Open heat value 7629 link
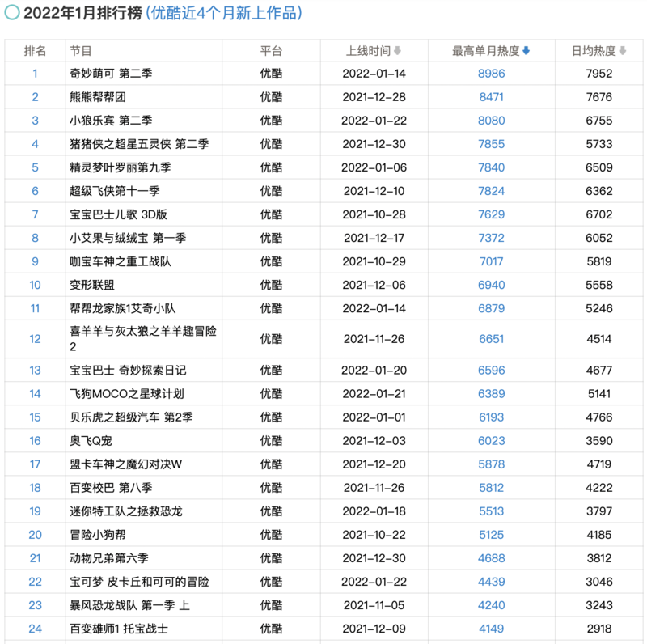Viewport: 647px width, 644px height. pyautogui.click(x=492, y=214)
